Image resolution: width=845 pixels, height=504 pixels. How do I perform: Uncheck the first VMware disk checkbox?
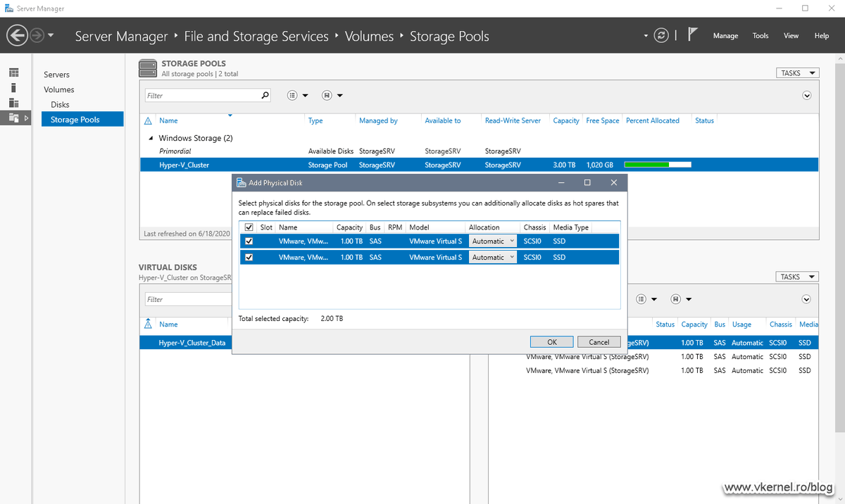(249, 241)
